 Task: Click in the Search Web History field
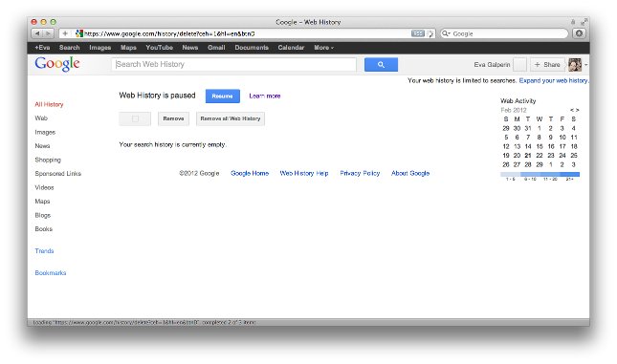[x=233, y=64]
